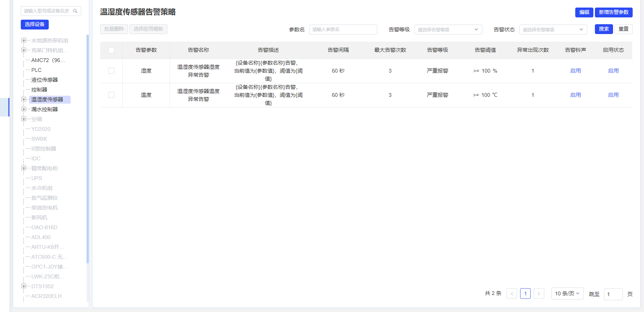Click 启用状态 启用 link in 温度 row
Screen dimensions: 644x312
pyautogui.click(x=613, y=95)
